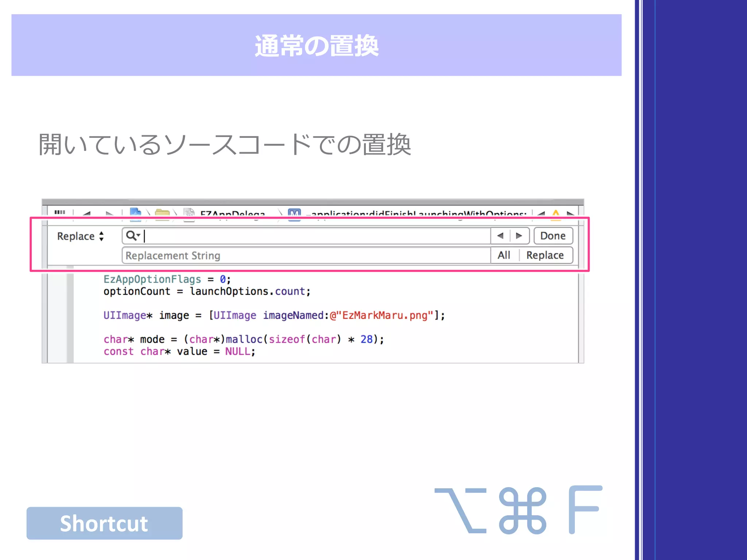Click Replace button beside All
The image size is (747, 560).
545,255
